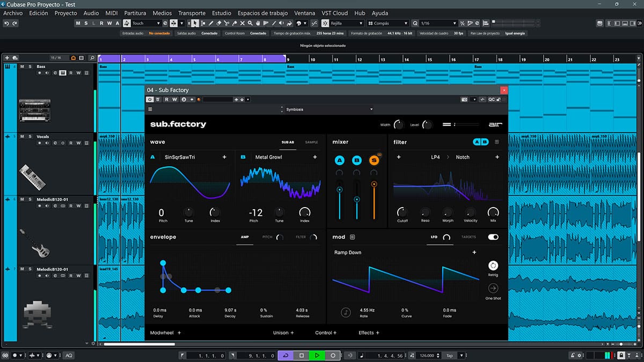Select the Split scissors tool
The height and width of the screenshot is (362, 644).
tap(226, 23)
